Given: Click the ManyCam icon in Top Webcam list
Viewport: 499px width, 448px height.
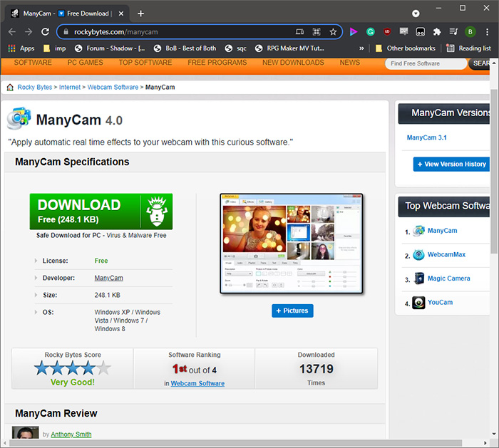Looking at the screenshot, I should click(418, 231).
